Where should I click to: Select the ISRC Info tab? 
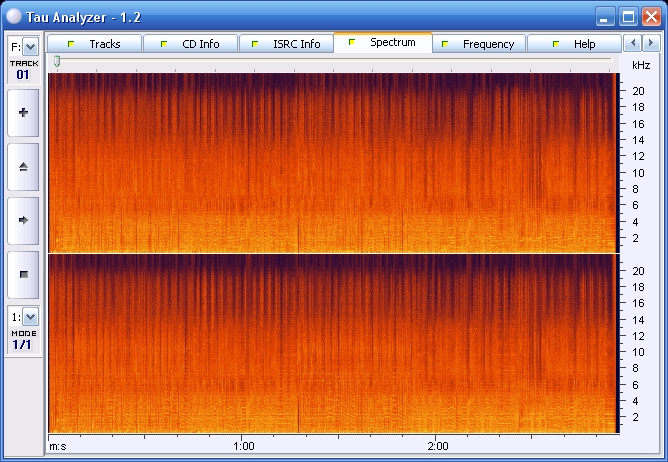[x=286, y=44]
